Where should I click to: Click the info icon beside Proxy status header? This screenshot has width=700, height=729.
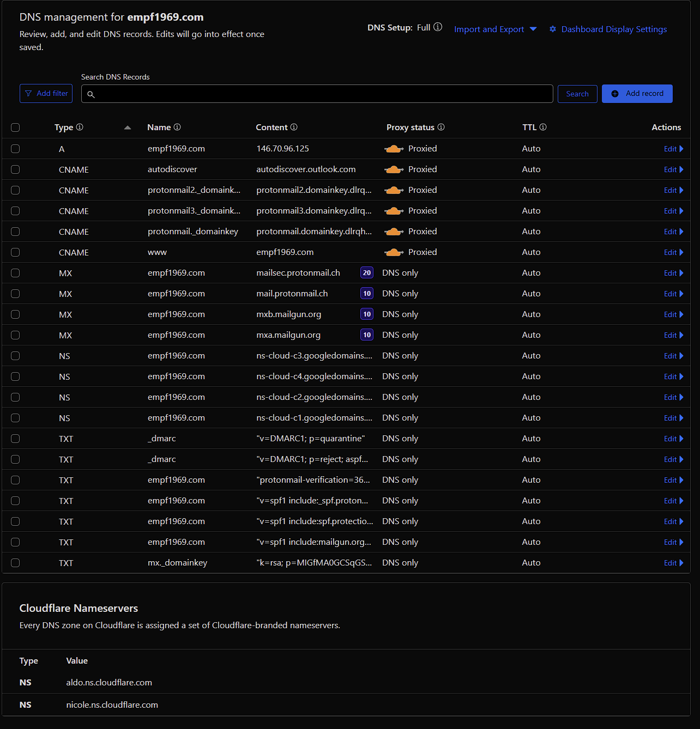pyautogui.click(x=441, y=127)
